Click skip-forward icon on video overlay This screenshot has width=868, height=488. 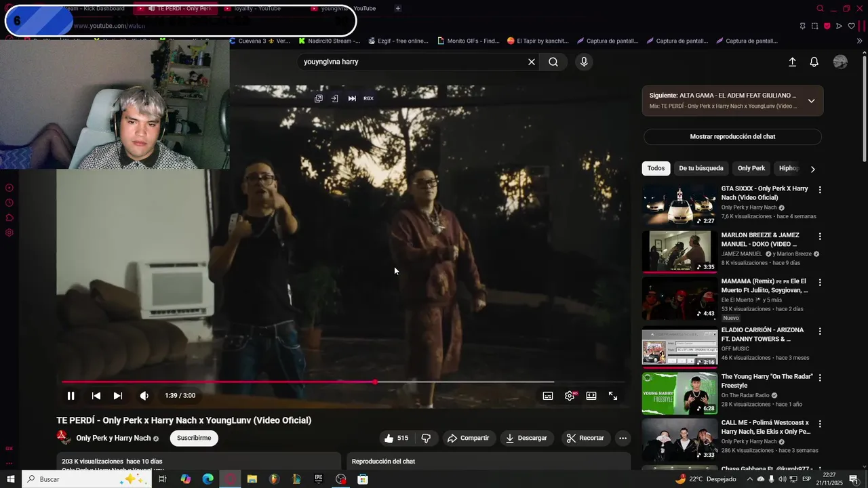352,98
